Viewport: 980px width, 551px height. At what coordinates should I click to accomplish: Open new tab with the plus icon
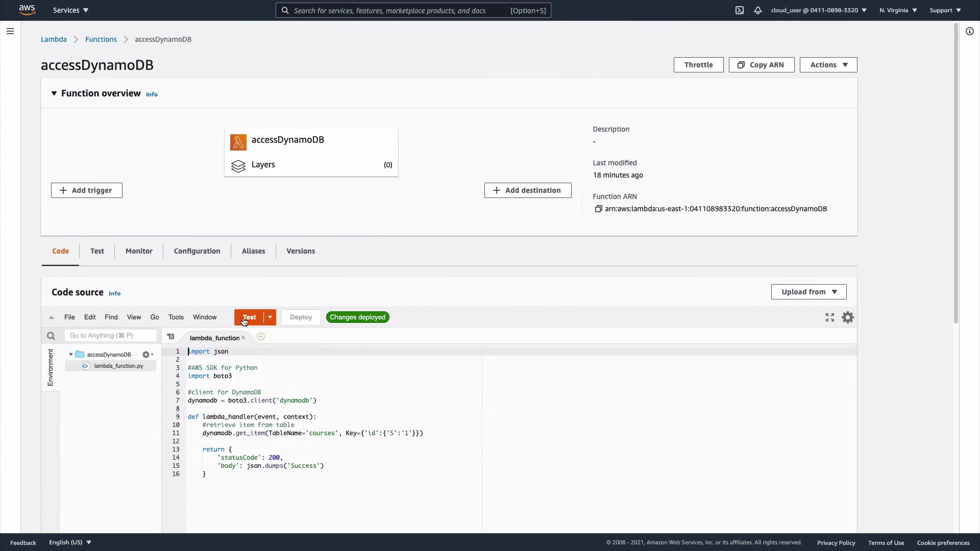click(x=261, y=337)
